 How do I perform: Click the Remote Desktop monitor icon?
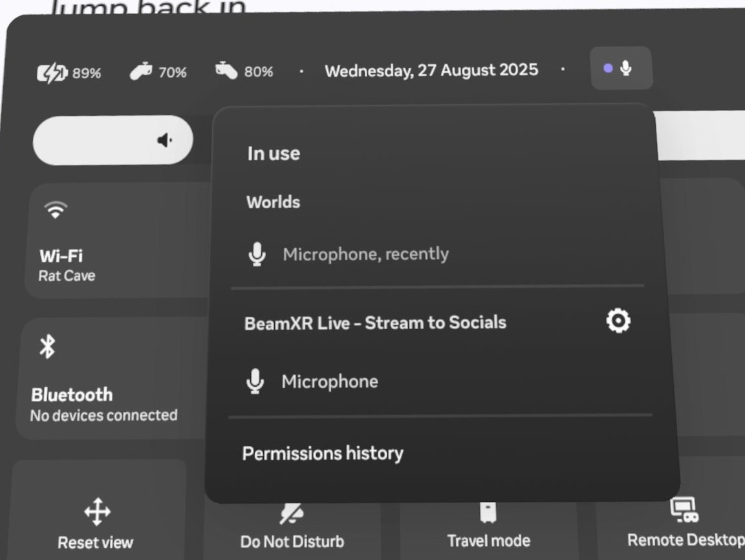(x=684, y=510)
